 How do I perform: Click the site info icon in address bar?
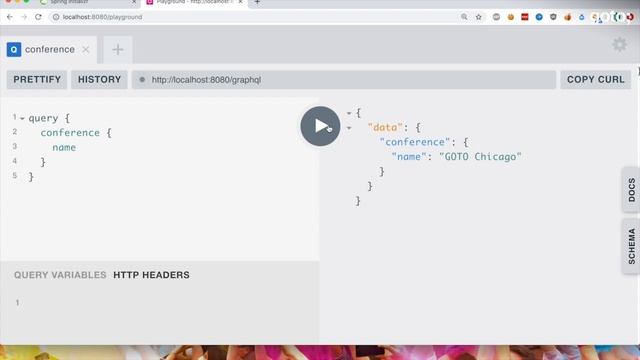56,17
